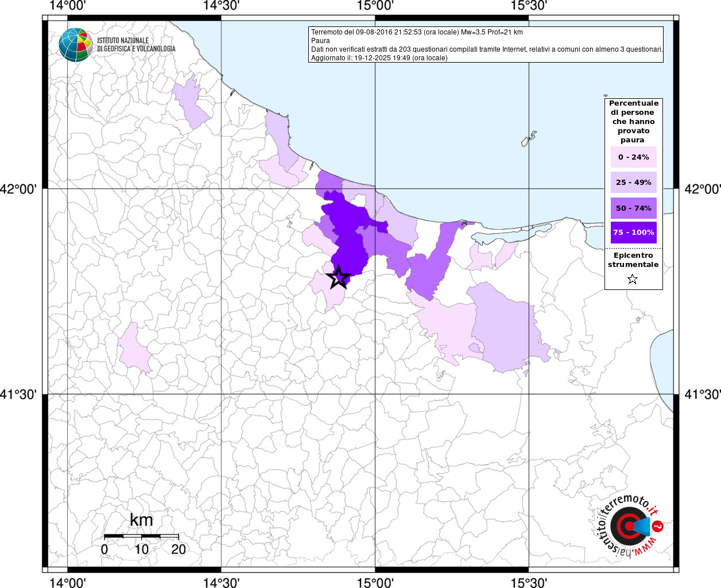This screenshot has height=588, width=721.
Task: Click the Istituto Nazionale di Geofisica text
Action: (x=135, y=45)
